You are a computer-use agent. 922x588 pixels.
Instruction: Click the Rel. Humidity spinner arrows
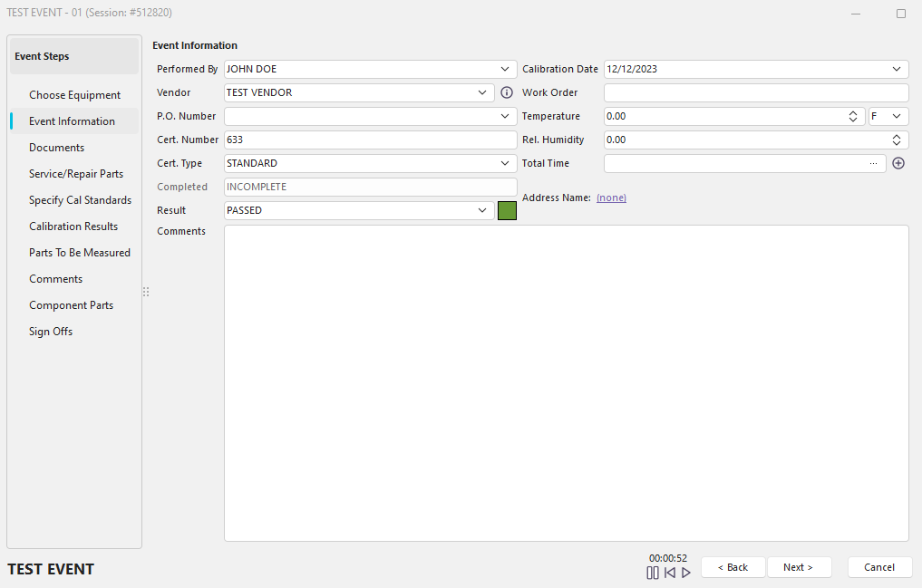tap(897, 140)
